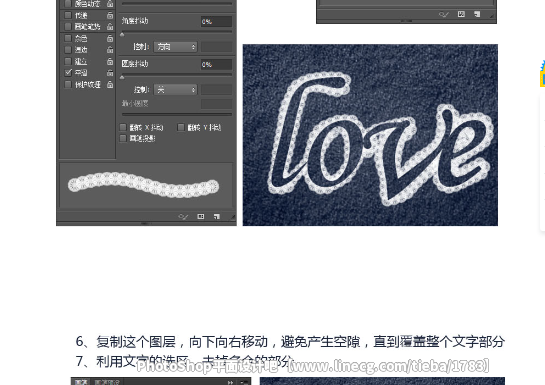
Task: Toggle the Transfer (传递) brush option checkbox
Action: coord(68,15)
